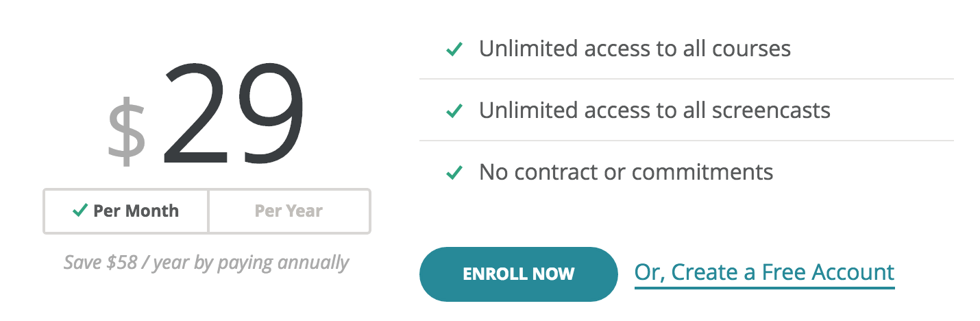Select the Per Month billing option
The height and width of the screenshot is (321, 980).
125,211
